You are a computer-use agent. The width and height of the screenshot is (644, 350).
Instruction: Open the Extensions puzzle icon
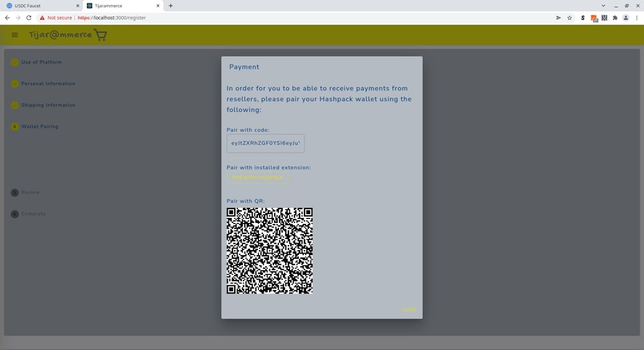[x=615, y=18]
